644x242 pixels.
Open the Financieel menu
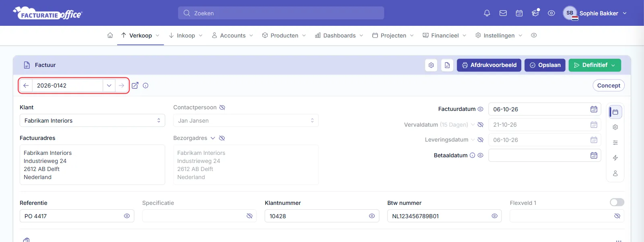[444, 35]
